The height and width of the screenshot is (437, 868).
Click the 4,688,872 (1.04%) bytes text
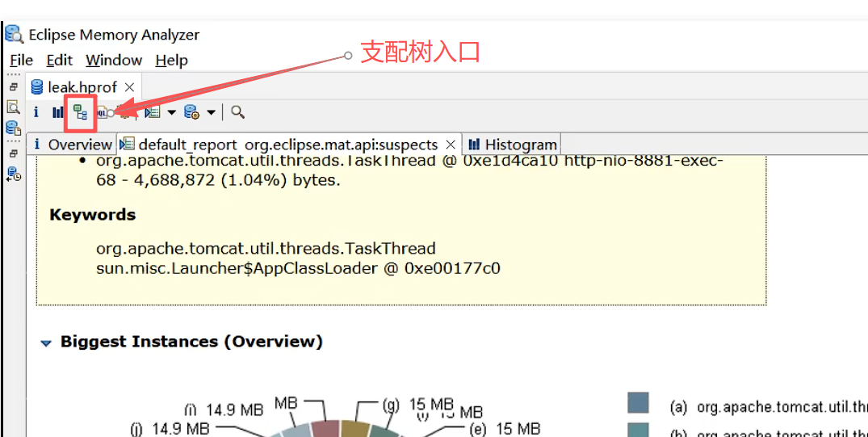237,181
